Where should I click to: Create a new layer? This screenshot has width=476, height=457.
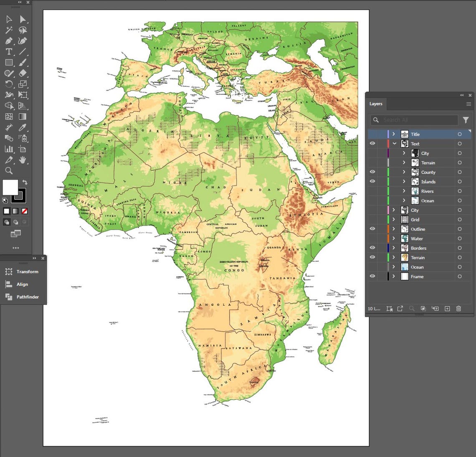447,309
